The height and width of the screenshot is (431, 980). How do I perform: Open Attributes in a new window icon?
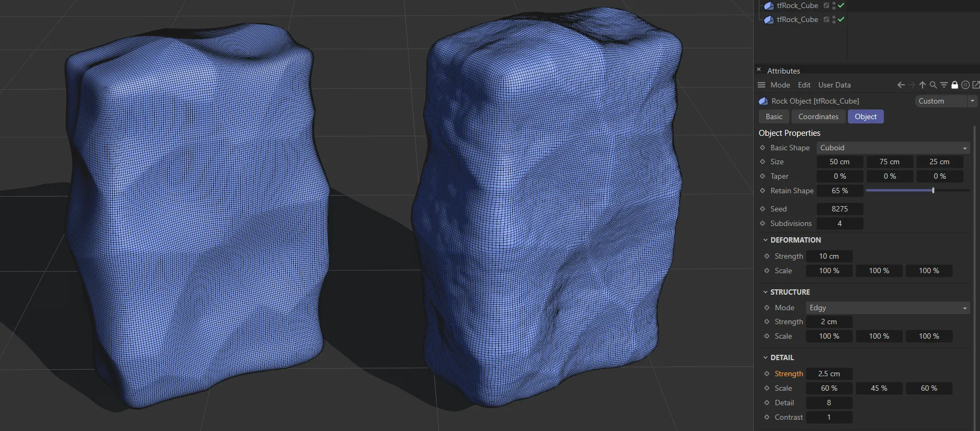[976, 85]
